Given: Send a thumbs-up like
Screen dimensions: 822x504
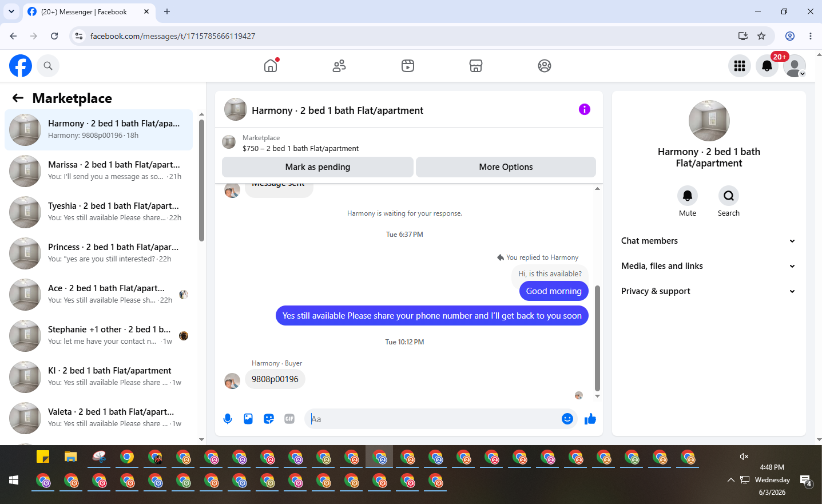Looking at the screenshot, I should coord(590,419).
